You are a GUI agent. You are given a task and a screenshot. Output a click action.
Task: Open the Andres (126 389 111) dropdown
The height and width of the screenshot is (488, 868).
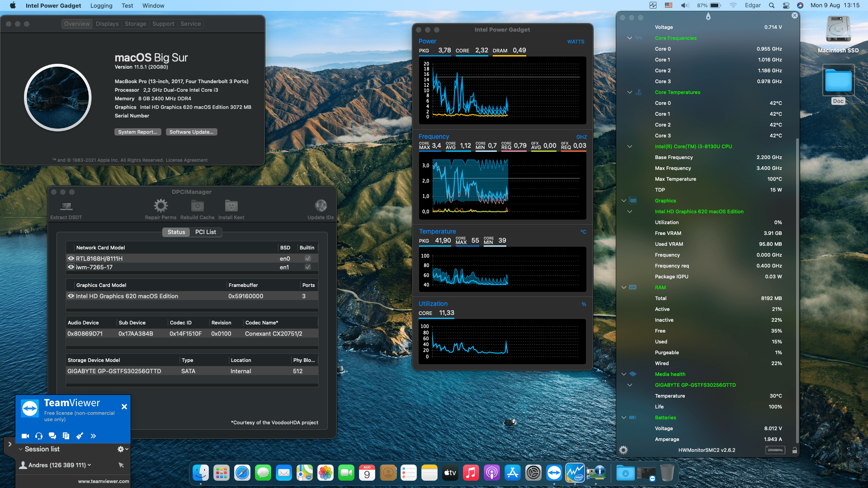point(89,465)
